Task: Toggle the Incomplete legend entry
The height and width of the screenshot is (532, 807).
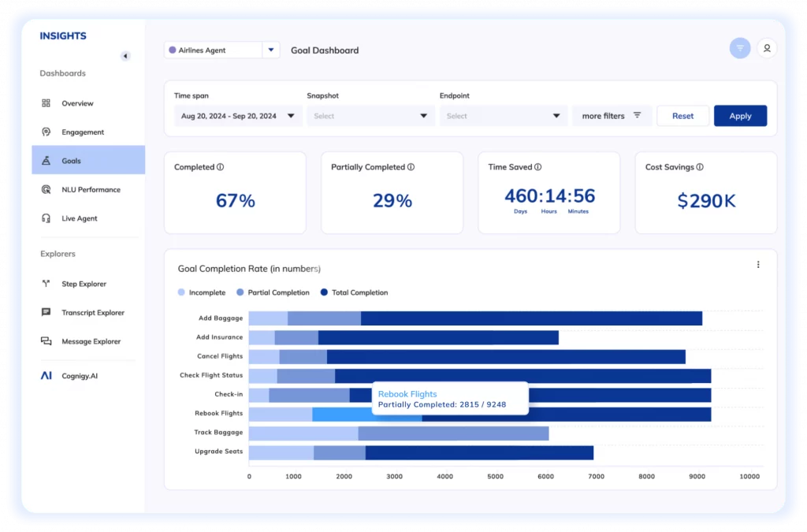Action: (202, 292)
